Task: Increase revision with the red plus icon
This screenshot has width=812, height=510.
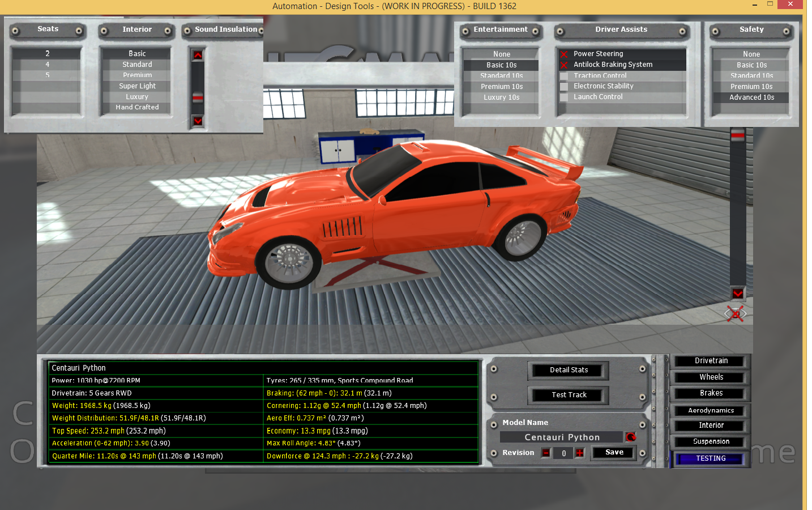Action: 580,453
